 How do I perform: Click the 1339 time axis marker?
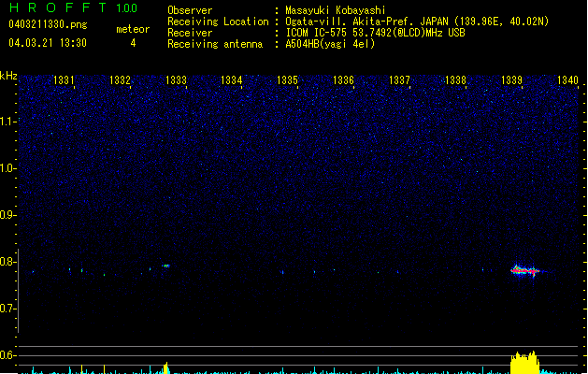click(x=511, y=80)
